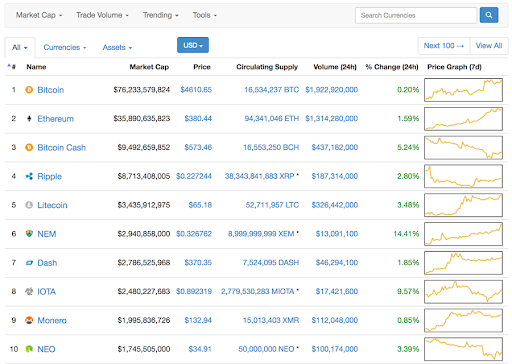Click the NEM logo icon
Screen dimensions: 512x364
(x=29, y=234)
